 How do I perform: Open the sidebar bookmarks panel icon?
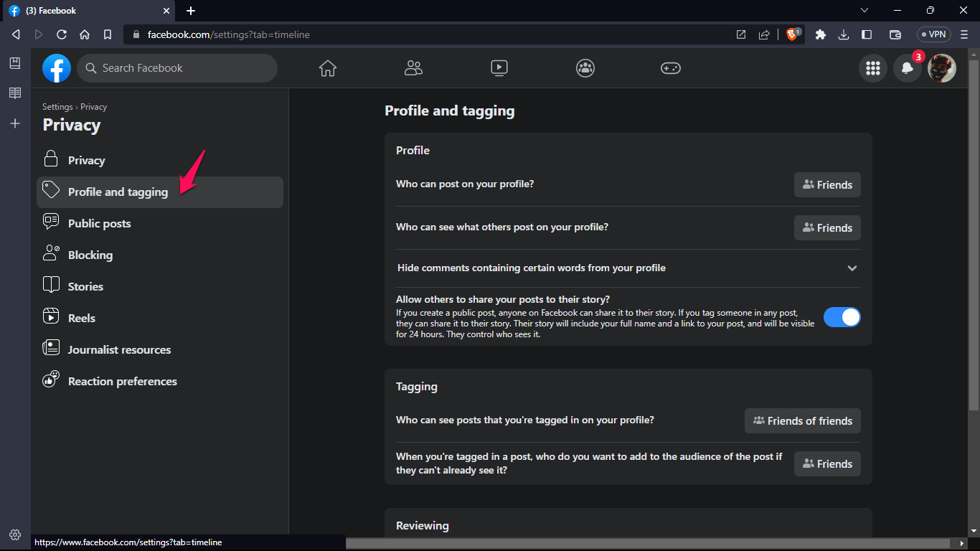(15, 63)
